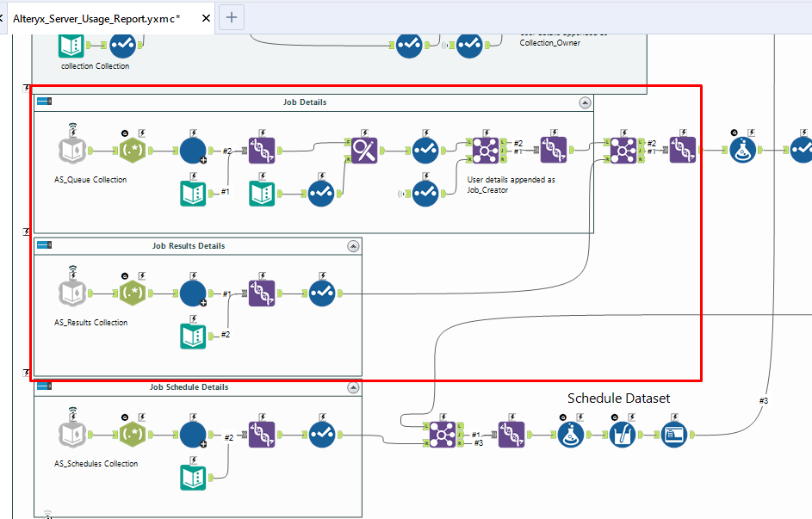812x519 pixels.
Task: Click the AS_Queue Collection annotation label
Action: click(x=90, y=180)
